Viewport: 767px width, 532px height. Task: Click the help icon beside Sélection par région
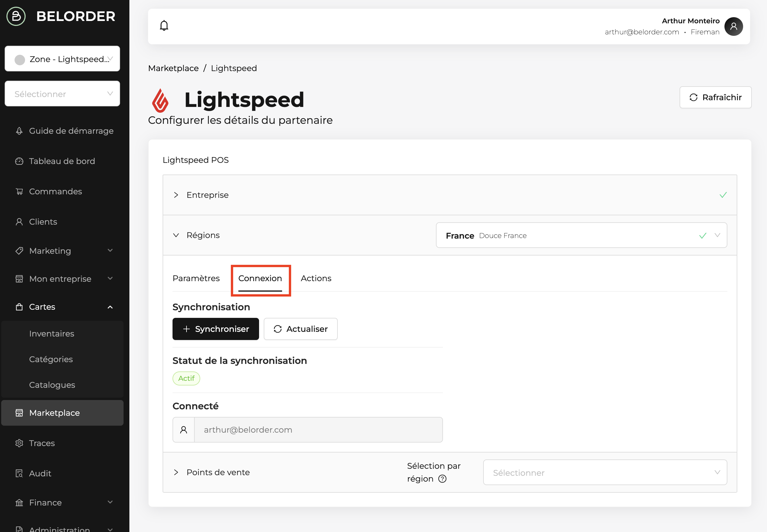(442, 479)
